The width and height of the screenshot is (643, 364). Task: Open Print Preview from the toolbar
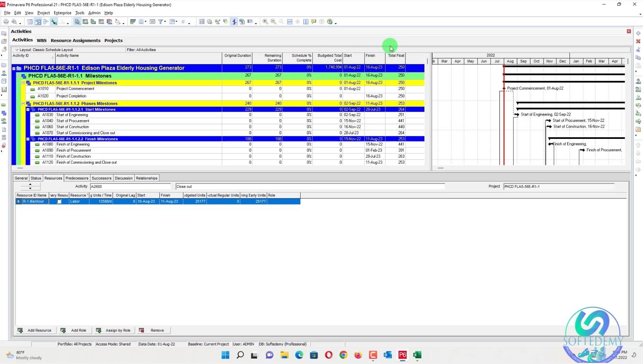[14, 22]
